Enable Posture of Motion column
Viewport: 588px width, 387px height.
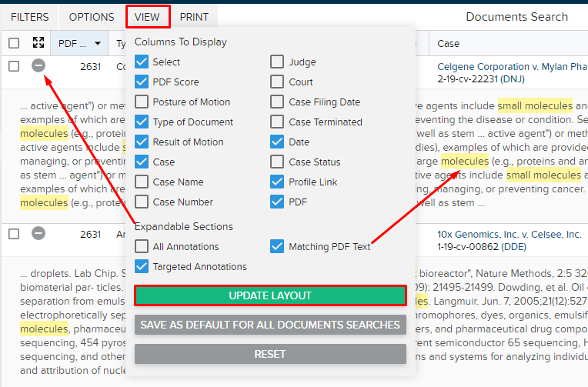click(142, 102)
